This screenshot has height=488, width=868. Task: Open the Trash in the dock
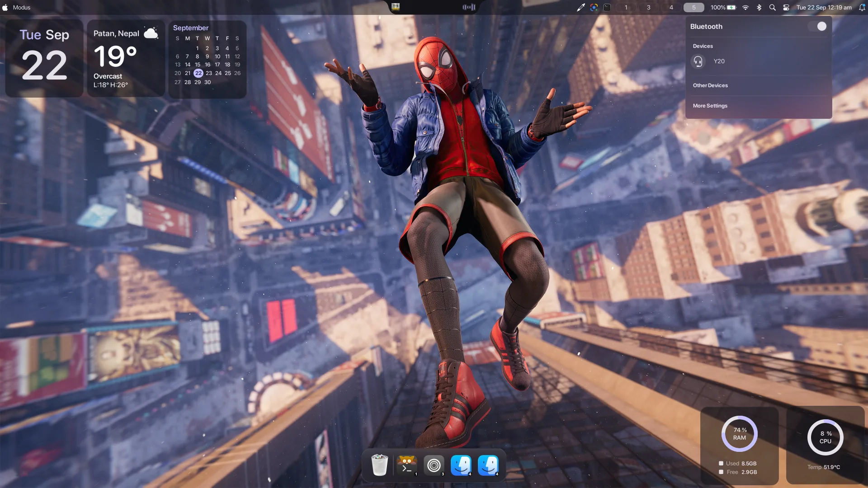(379, 465)
